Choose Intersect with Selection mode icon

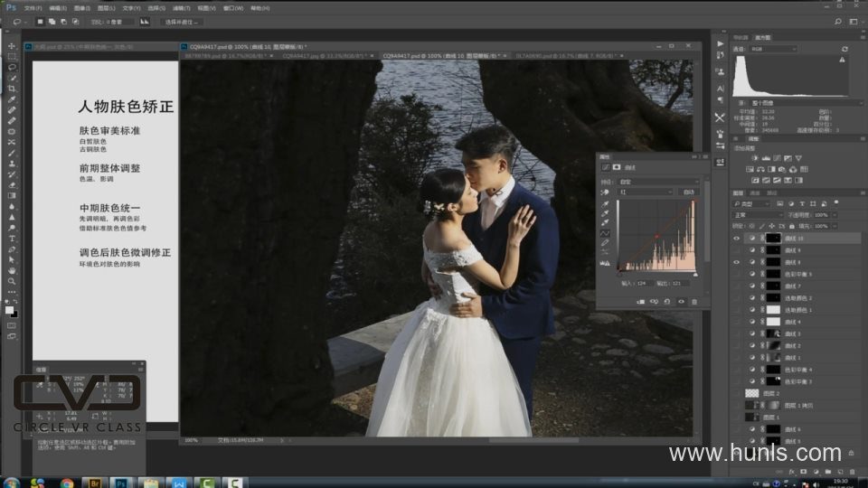[76, 22]
